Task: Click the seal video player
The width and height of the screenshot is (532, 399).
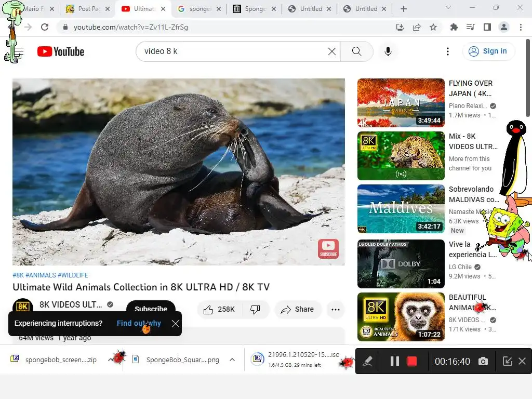Action: click(x=179, y=172)
